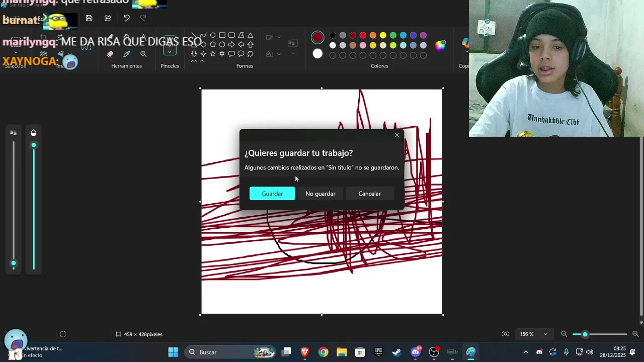644x362 pixels.
Task: Select the left arrow shape
Action: [x=241, y=44]
